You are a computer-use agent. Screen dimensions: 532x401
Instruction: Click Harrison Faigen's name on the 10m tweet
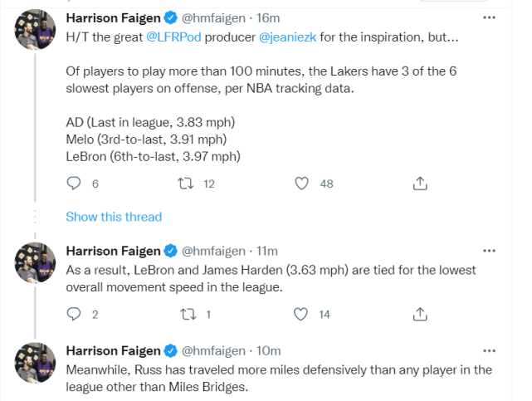pos(113,350)
